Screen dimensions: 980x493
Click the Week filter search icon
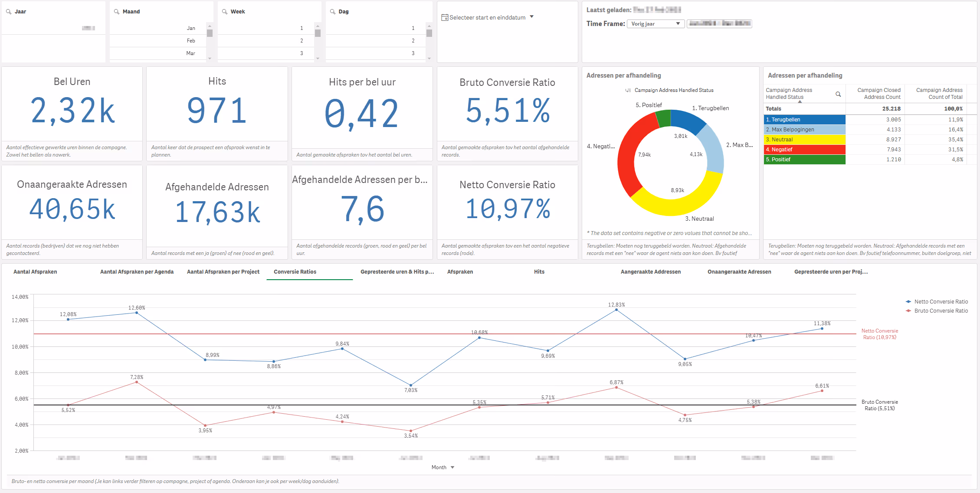(225, 12)
